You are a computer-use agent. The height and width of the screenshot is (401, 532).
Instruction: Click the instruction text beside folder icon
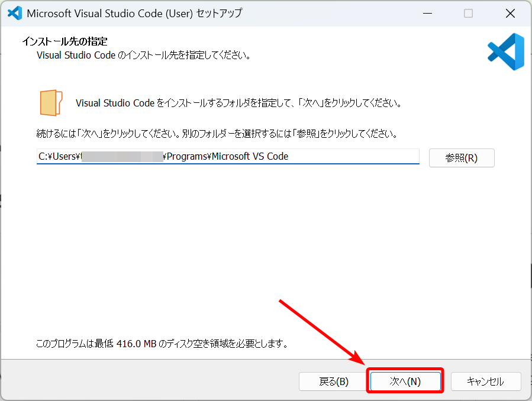[x=238, y=103]
